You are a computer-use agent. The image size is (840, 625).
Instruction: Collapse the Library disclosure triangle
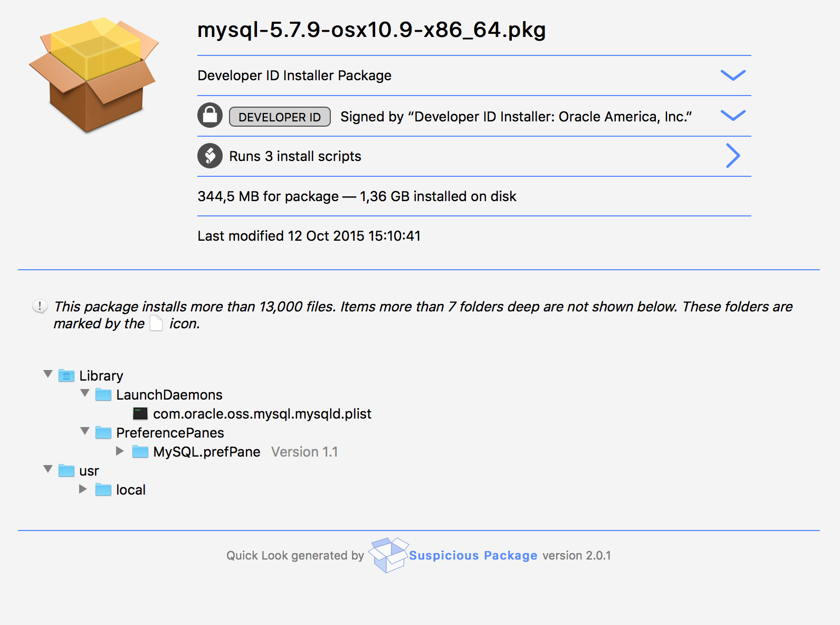click(48, 374)
